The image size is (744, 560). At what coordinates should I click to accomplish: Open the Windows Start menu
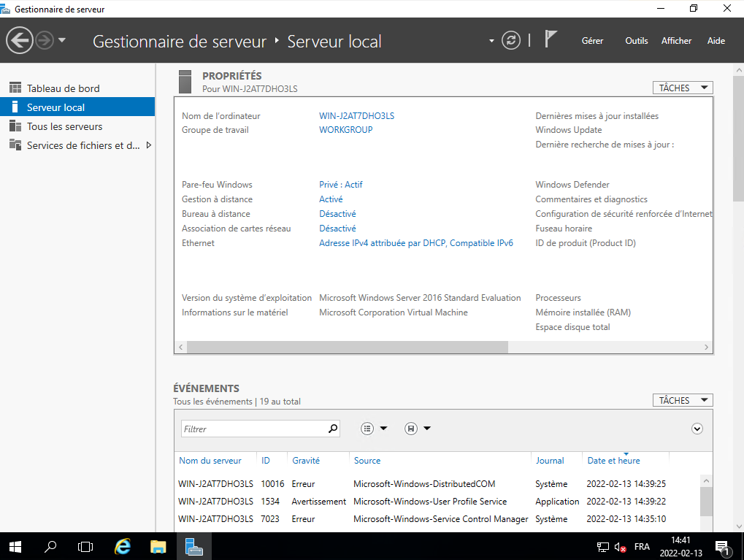coord(15,546)
